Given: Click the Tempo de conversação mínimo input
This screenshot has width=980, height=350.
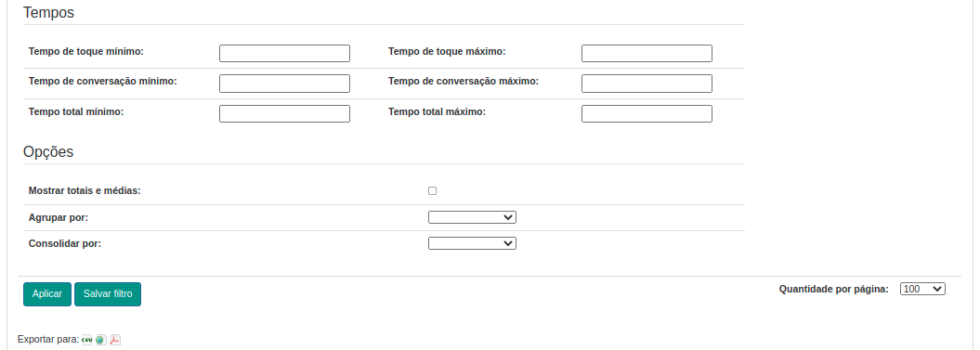Looking at the screenshot, I should coord(284,84).
